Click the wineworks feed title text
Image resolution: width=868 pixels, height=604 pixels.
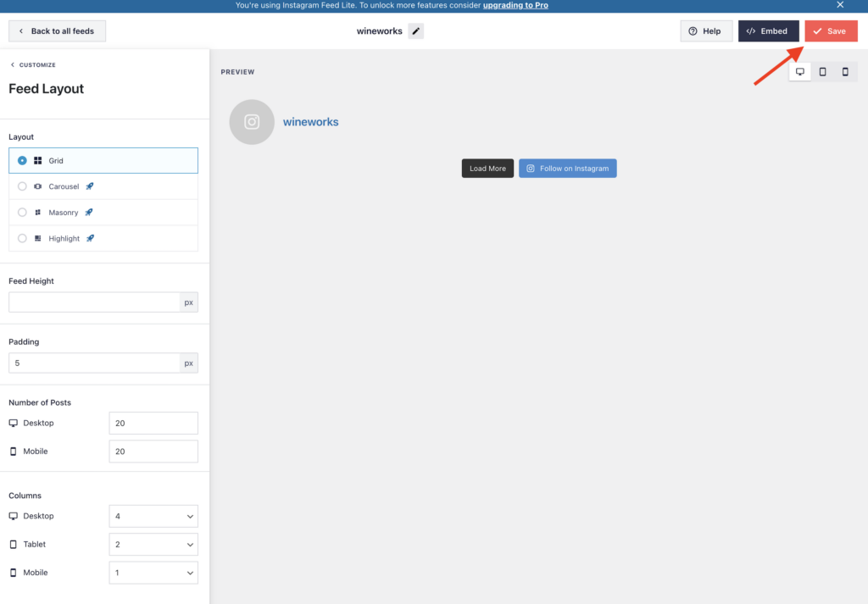click(379, 31)
